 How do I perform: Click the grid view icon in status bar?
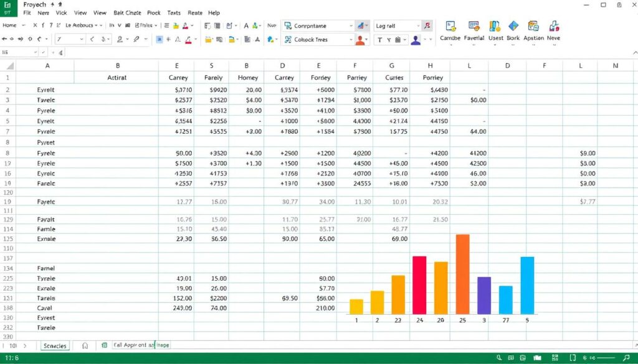tap(511, 358)
